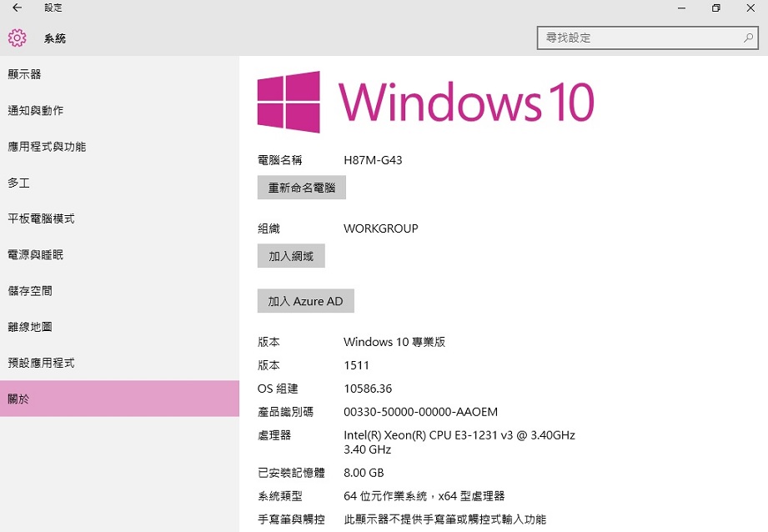The image size is (768, 532).
Task: Select the highlighted 關於 item
Action: 119,399
